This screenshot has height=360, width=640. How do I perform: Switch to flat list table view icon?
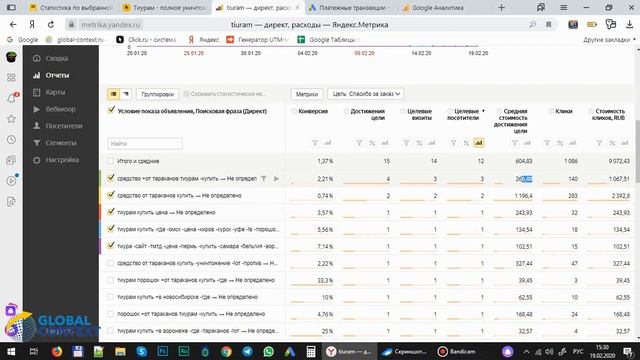(x=113, y=94)
